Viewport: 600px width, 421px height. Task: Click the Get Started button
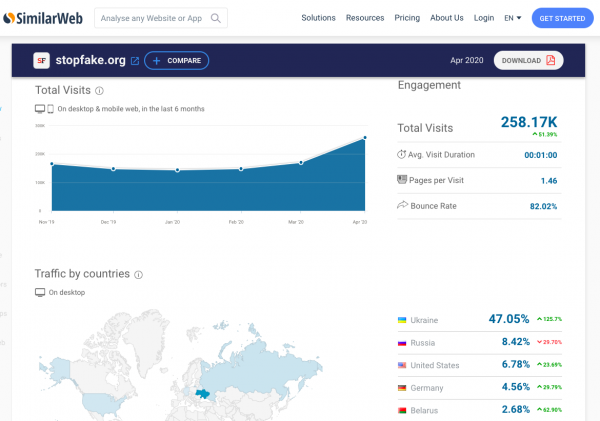point(562,18)
